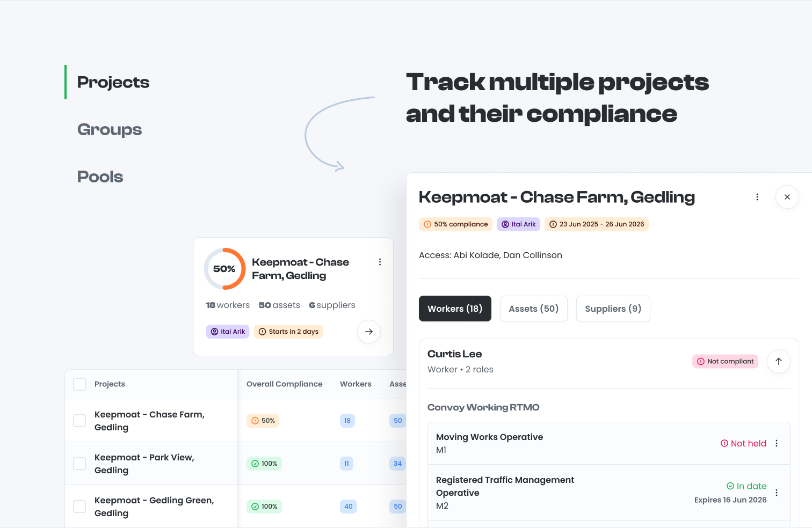Close the Keepmoat - Chase Farm detail panel
The image size is (812, 528).
click(x=787, y=197)
